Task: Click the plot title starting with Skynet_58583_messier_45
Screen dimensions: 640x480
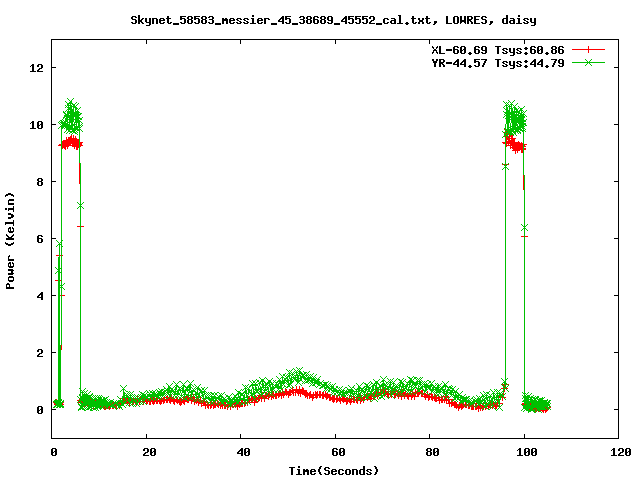Action: tap(333, 20)
